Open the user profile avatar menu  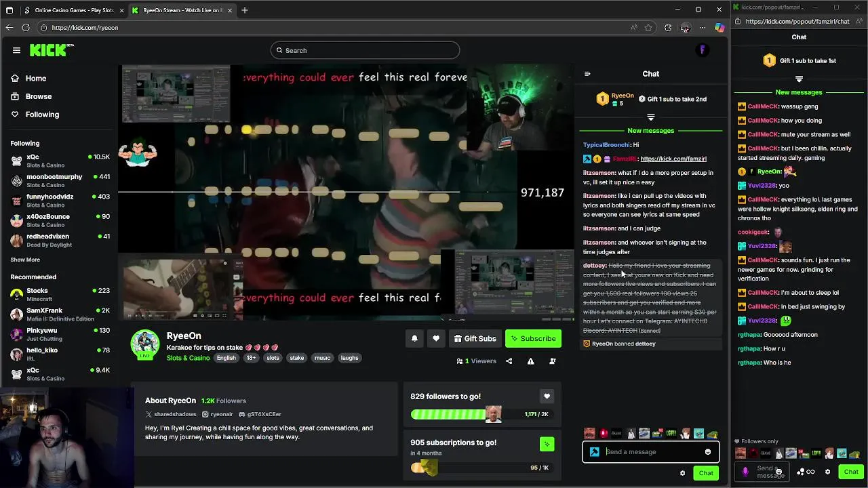[x=702, y=50]
